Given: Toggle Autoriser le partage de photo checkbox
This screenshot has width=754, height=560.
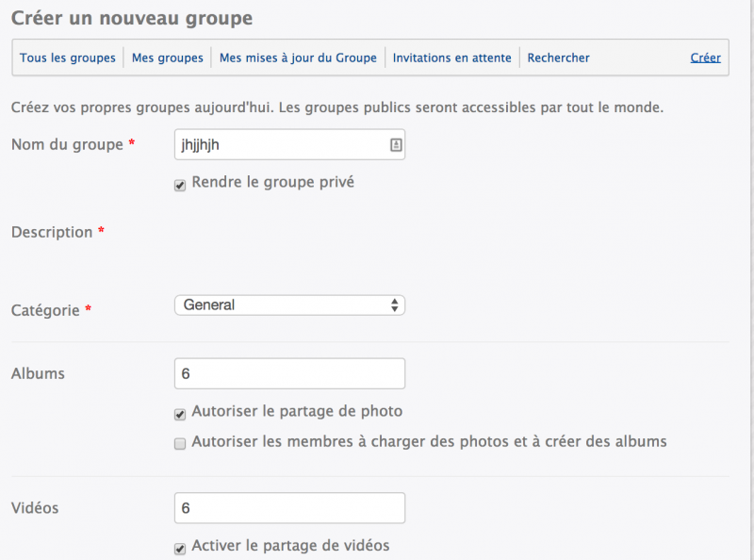Looking at the screenshot, I should (x=180, y=414).
